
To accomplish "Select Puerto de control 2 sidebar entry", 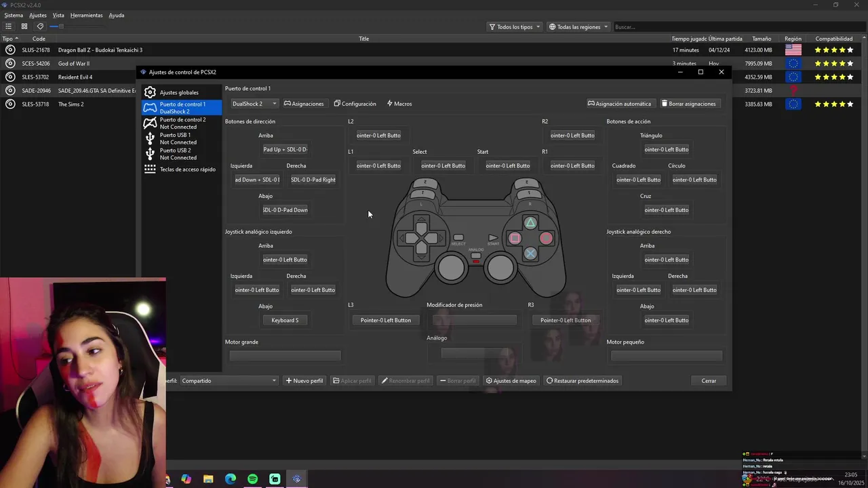I will (181, 123).
